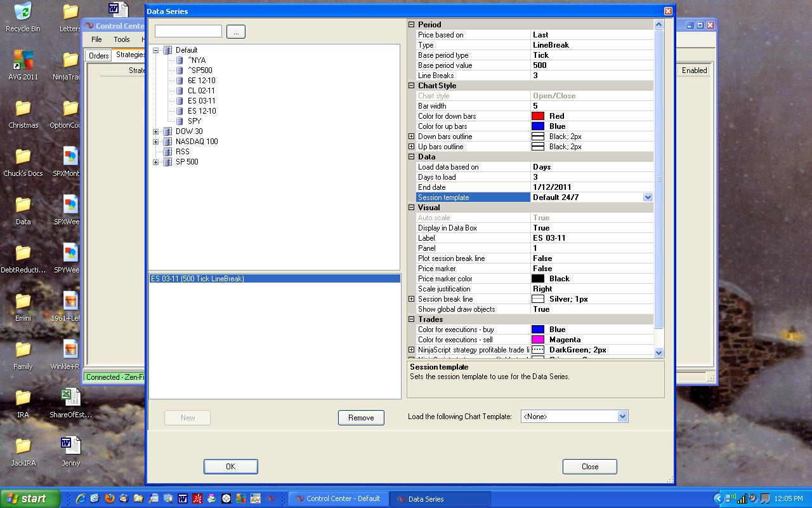The width and height of the screenshot is (812, 508).
Task: Click the NinjaTrader icon in Quick Launch
Action: pyautogui.click(x=271, y=498)
